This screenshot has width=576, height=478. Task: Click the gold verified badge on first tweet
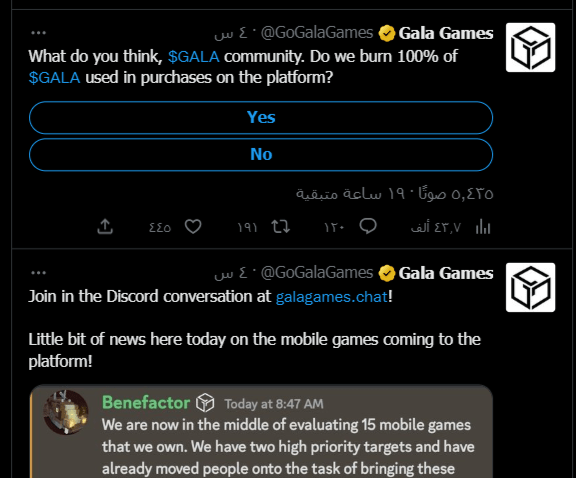tap(387, 33)
